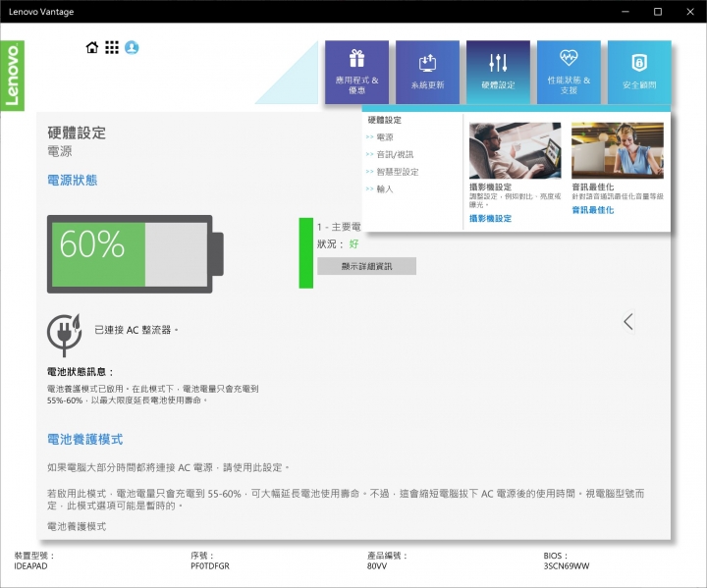
Task: Click the 已連接 AC 整流器 text
Action: pyautogui.click(x=136, y=330)
